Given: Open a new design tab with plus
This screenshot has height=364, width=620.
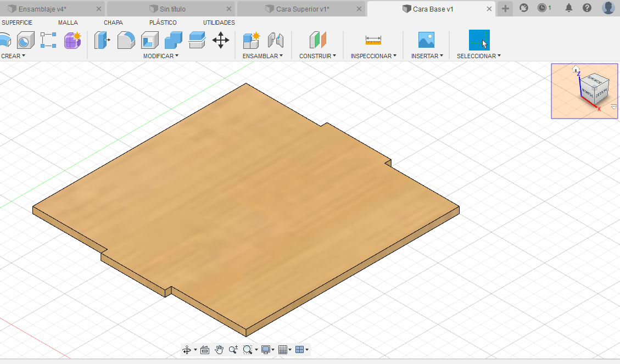Looking at the screenshot, I should coord(505,8).
